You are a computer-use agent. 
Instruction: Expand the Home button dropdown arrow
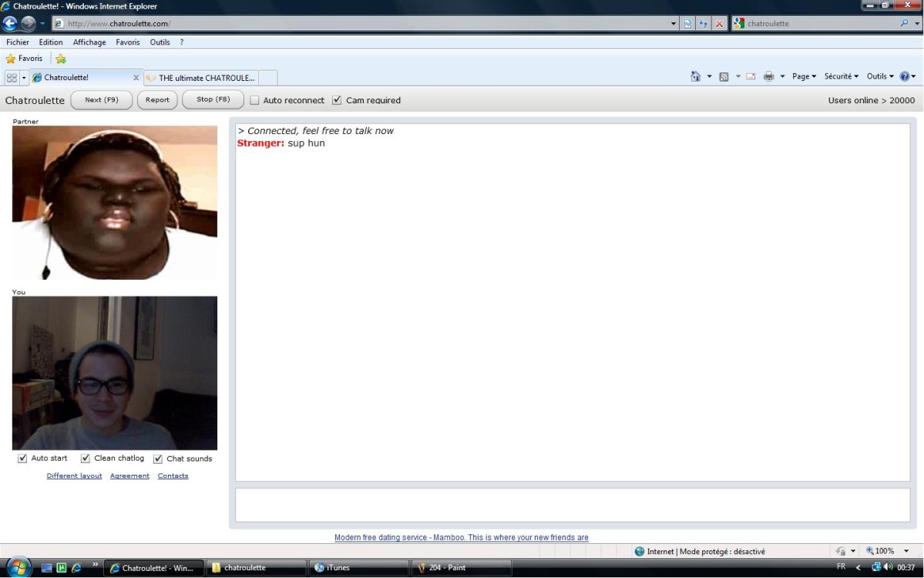coord(709,76)
